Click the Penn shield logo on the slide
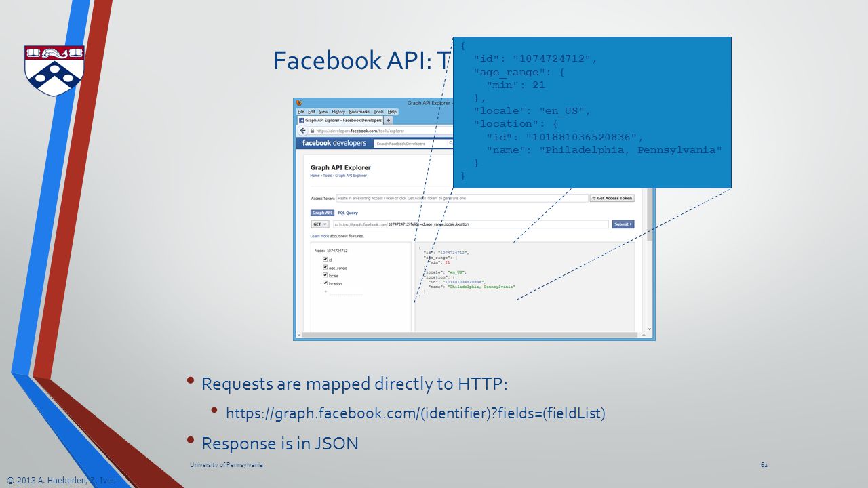 pyautogui.click(x=54, y=70)
